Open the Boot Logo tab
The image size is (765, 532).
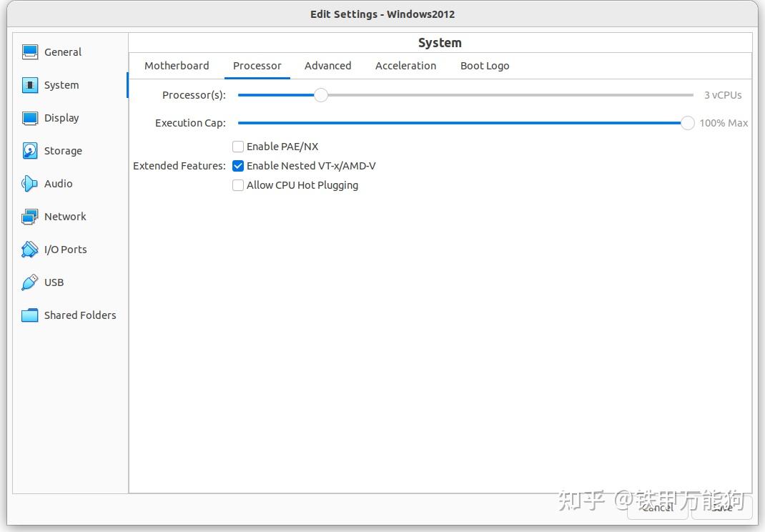point(485,66)
